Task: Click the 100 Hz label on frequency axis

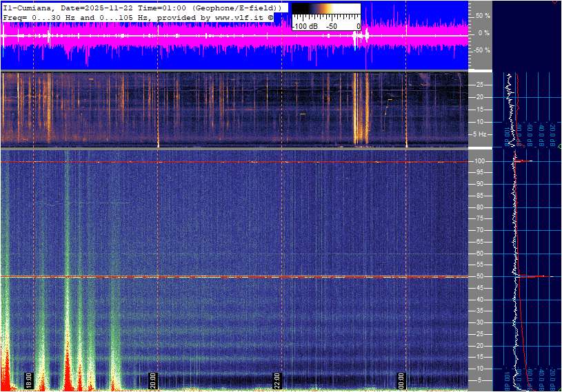Action: coord(482,161)
